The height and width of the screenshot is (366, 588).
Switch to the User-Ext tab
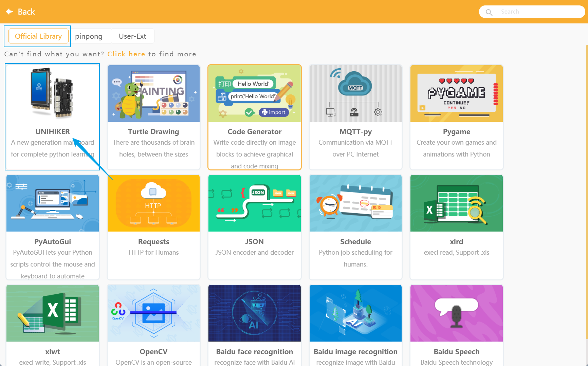[132, 36]
